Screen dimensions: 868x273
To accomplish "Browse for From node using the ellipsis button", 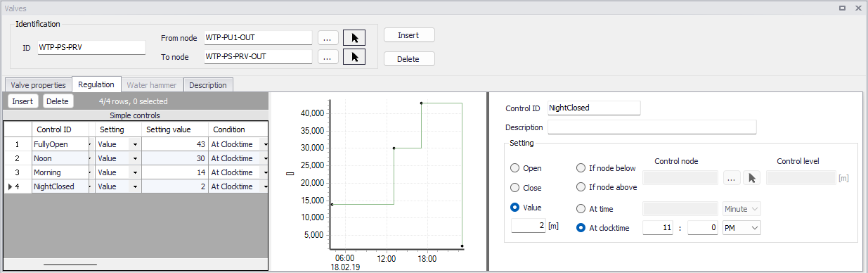I will pos(328,37).
